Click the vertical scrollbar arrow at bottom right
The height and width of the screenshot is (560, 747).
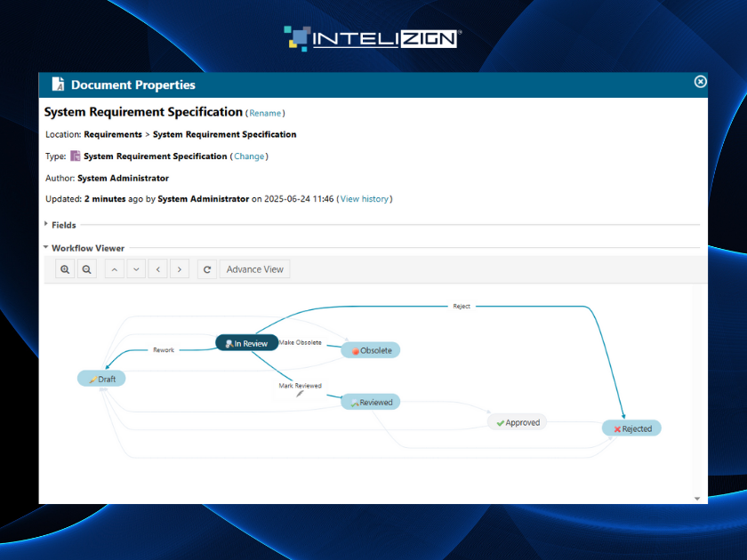click(697, 497)
